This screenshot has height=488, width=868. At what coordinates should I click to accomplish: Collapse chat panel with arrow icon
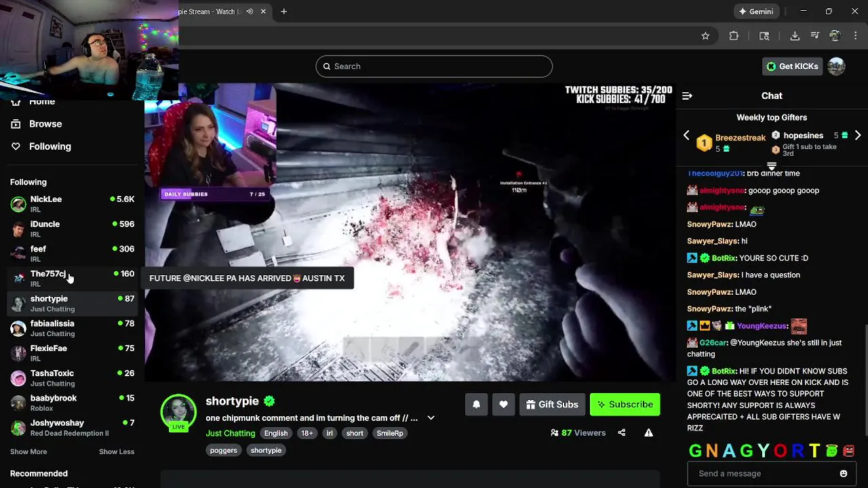coord(687,96)
